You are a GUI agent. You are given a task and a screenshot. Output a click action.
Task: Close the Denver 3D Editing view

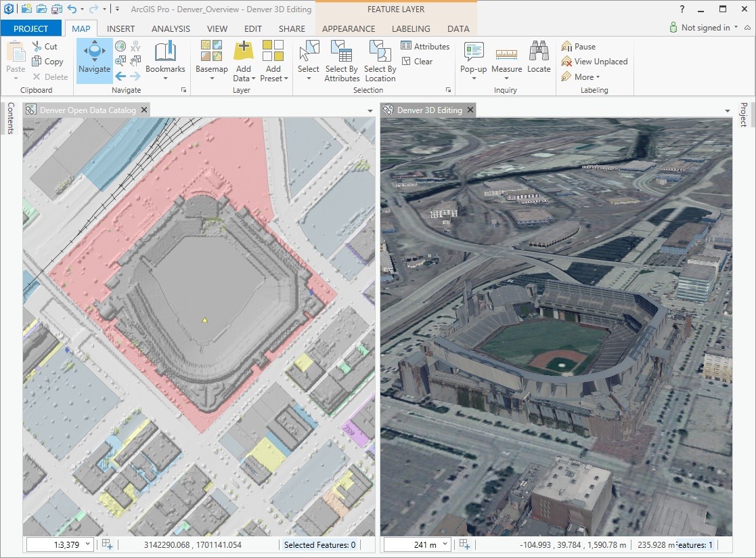470,110
